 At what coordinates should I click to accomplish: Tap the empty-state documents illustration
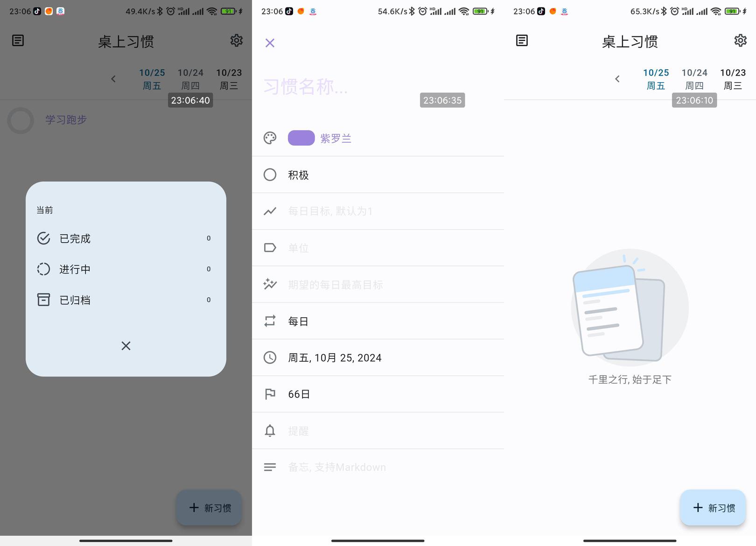pos(630,307)
